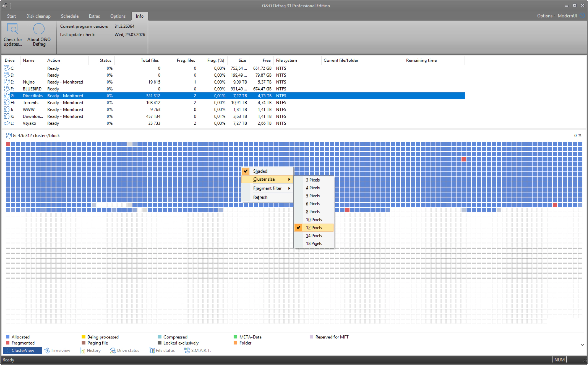Viewport: 588px width, 365px height.
Task: Click the drive icon beside 'G: 476 812 clusters/block'
Action: (x=9, y=136)
